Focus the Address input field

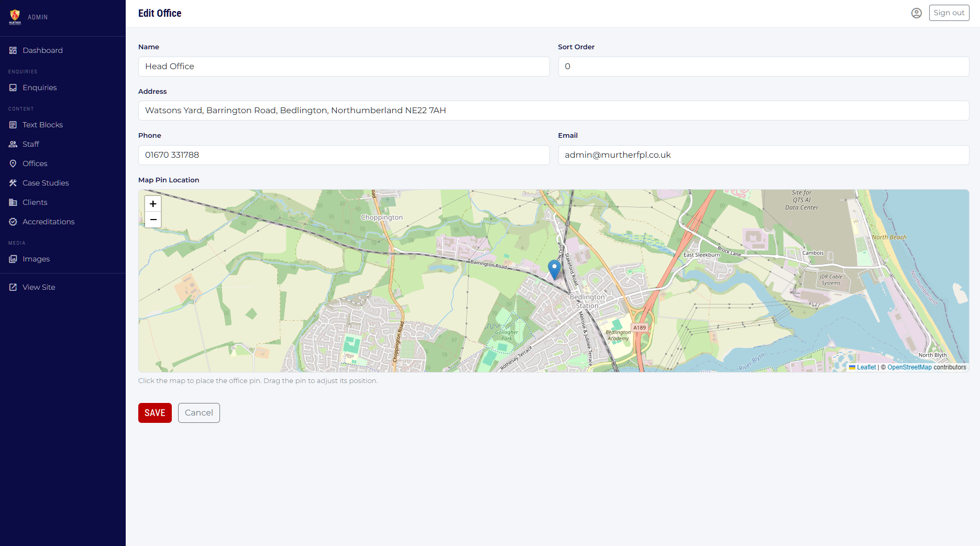point(553,111)
